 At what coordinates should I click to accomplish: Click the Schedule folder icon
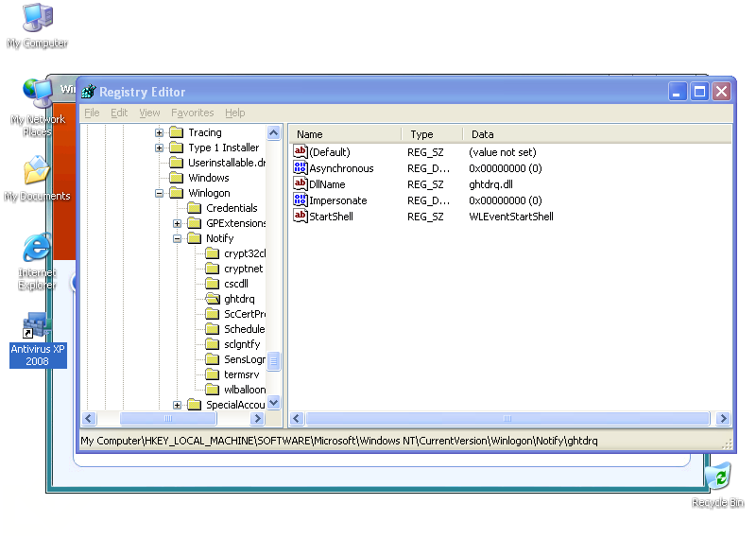coord(213,329)
